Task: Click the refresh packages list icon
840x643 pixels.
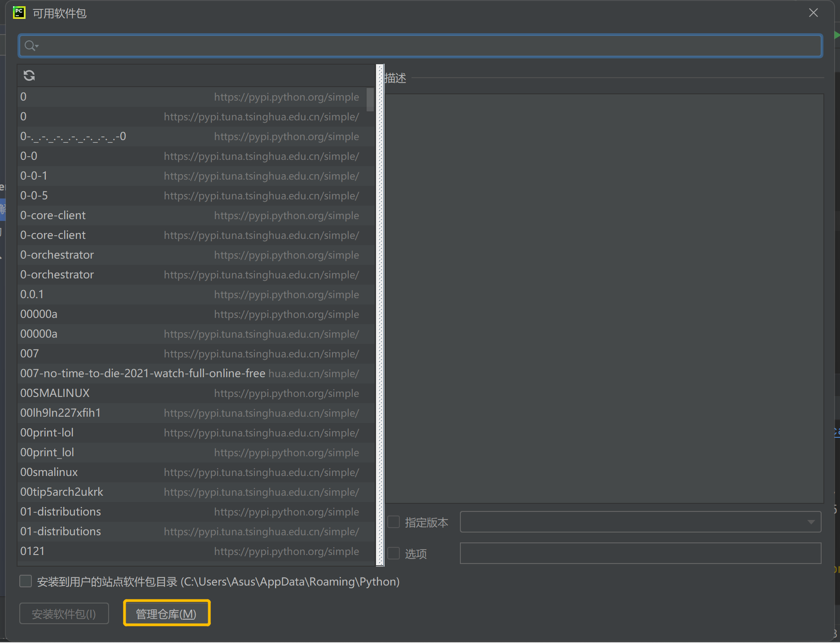Action: tap(29, 75)
